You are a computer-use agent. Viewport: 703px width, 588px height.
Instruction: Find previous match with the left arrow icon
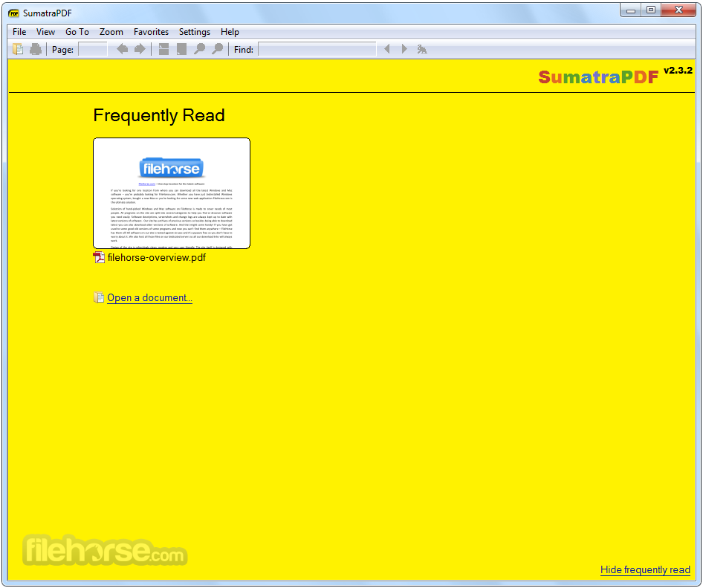[x=387, y=49]
